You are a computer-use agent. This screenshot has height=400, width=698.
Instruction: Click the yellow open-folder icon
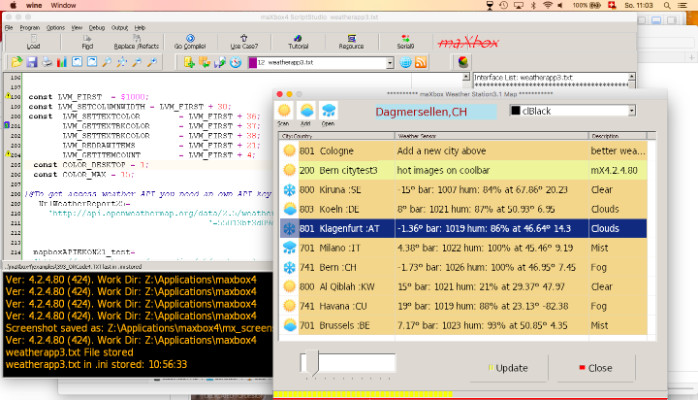point(17,62)
